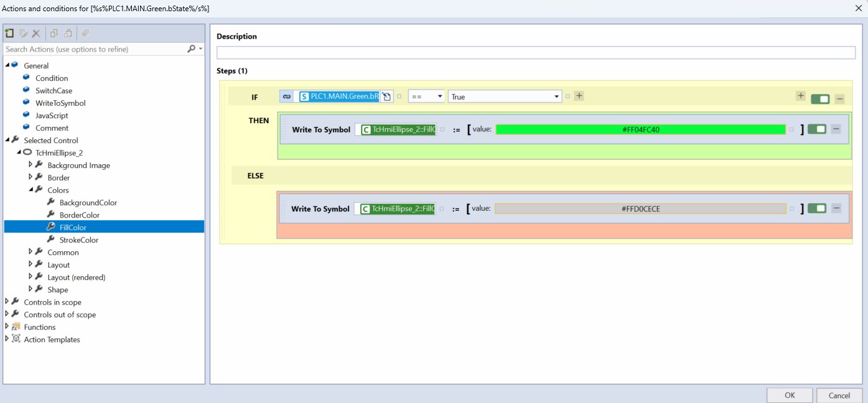Click binding edit icon next to PLC1.MAIN.Green
The height and width of the screenshot is (403, 868).
pos(386,96)
